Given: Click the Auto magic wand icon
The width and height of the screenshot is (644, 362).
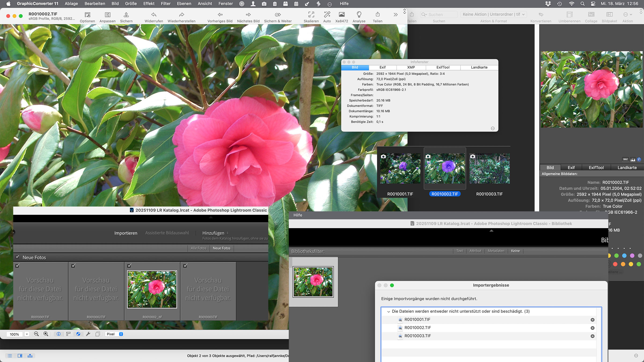Looking at the screenshot, I should [327, 15].
